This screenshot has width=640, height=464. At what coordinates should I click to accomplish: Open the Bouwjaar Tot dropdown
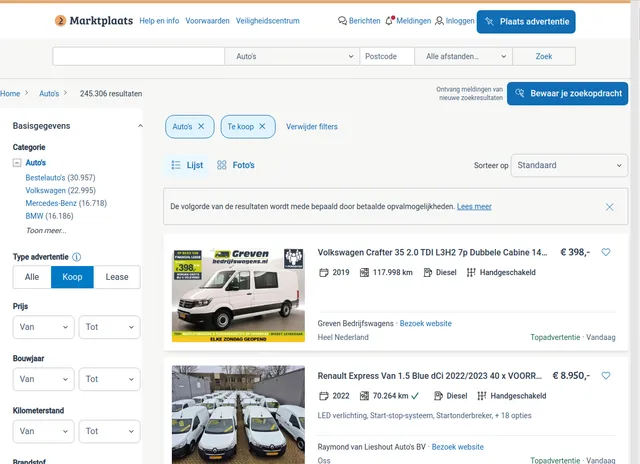click(109, 379)
